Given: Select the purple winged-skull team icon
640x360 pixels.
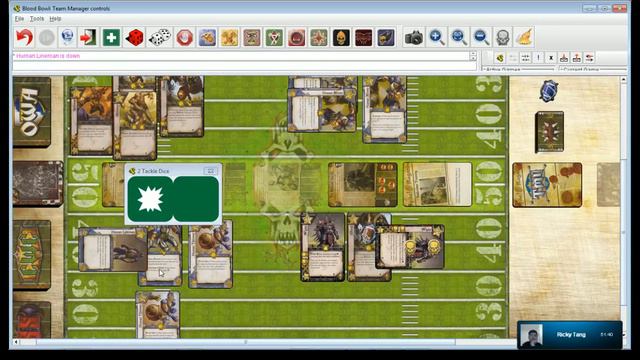Looking at the screenshot, I should click(x=386, y=38).
